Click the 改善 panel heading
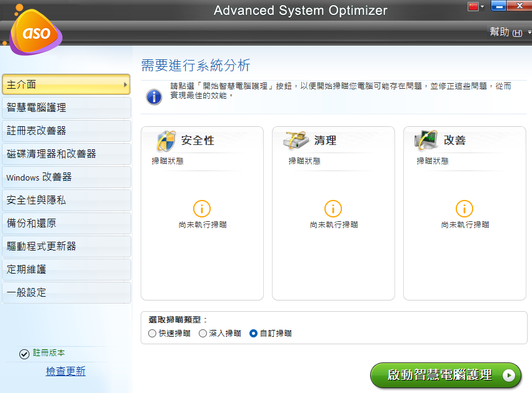 (454, 141)
